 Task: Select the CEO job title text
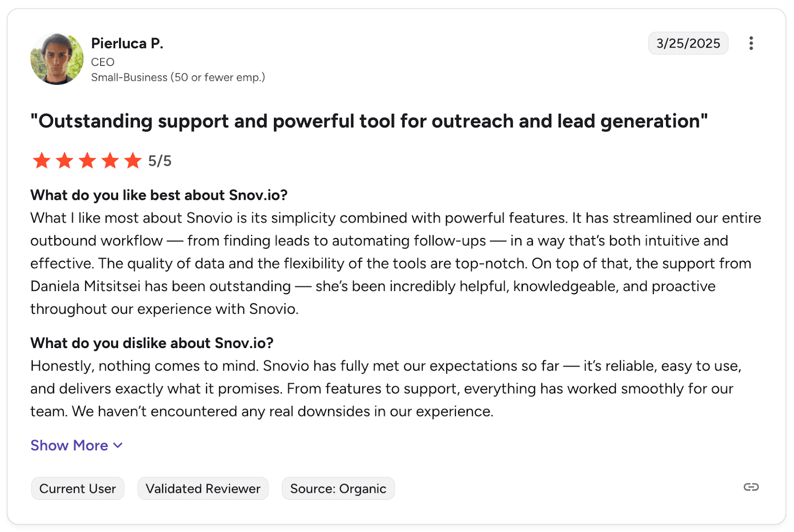pos(102,61)
